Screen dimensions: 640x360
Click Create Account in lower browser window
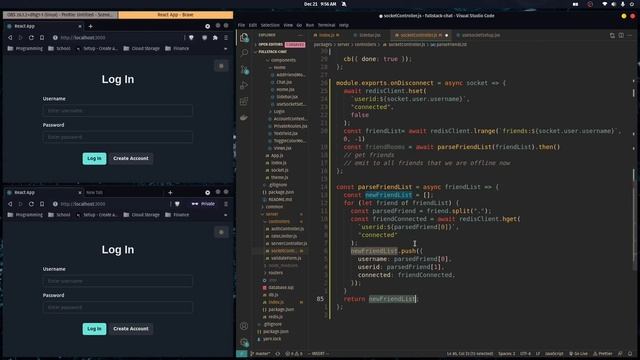pos(131,329)
